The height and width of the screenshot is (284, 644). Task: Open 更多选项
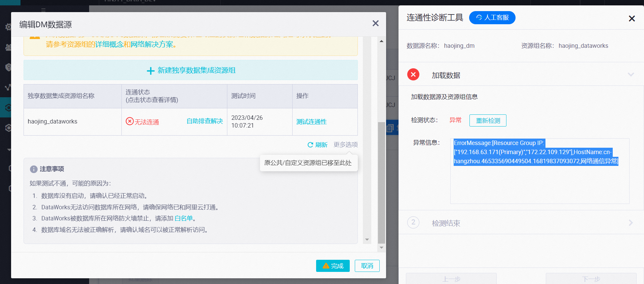346,144
